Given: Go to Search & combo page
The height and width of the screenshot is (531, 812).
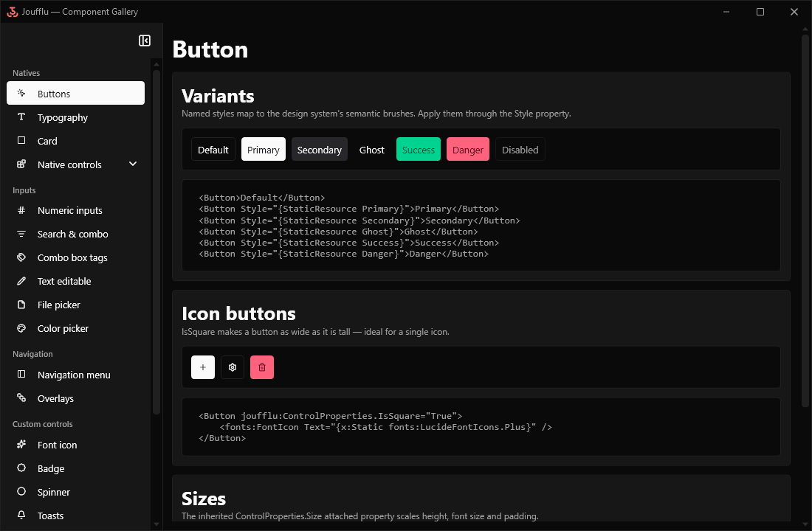Looking at the screenshot, I should tap(75, 234).
